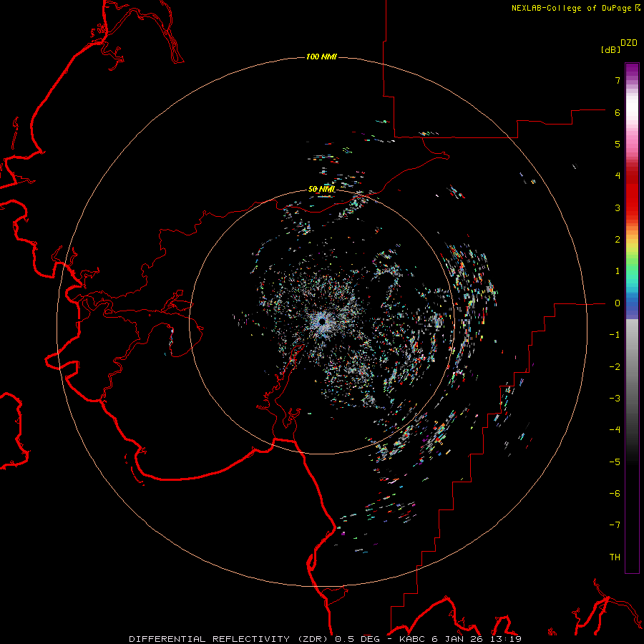
Task: Select the 4 dB scale value
Action: [x=618, y=176]
